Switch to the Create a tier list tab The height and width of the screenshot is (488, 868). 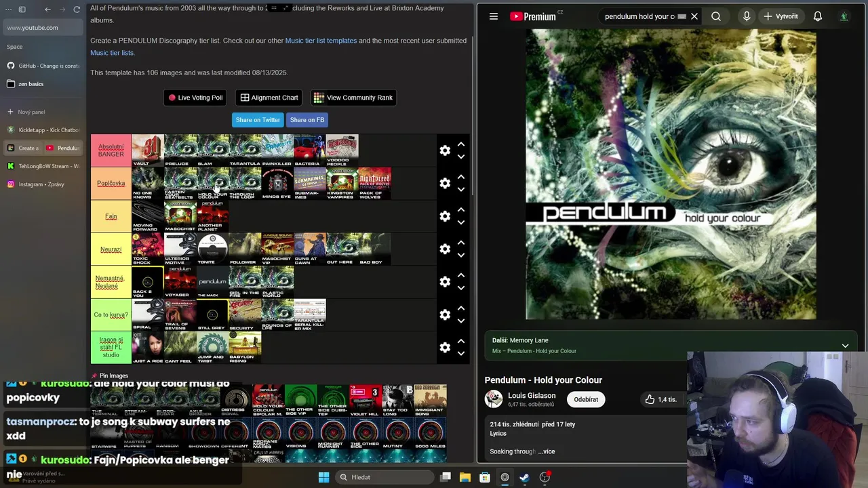pos(24,148)
